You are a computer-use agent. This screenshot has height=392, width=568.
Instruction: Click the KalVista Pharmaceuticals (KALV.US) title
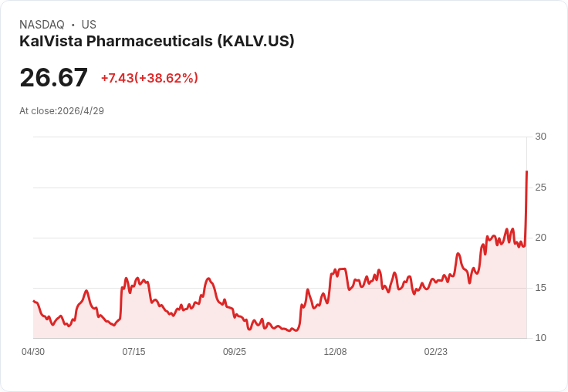click(157, 42)
